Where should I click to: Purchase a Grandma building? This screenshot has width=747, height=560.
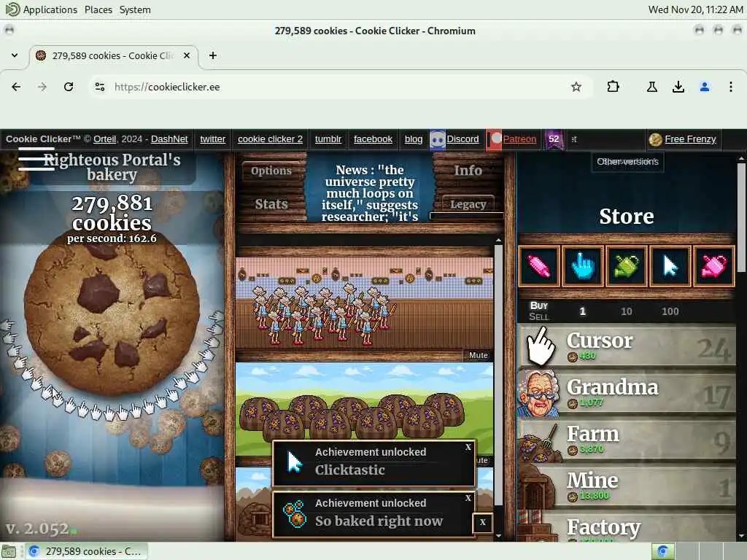627,393
